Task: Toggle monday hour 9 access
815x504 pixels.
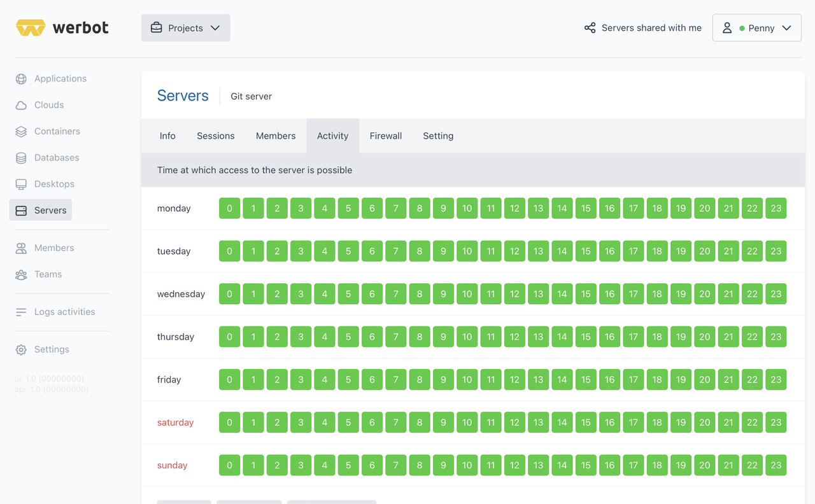Action: (443, 209)
